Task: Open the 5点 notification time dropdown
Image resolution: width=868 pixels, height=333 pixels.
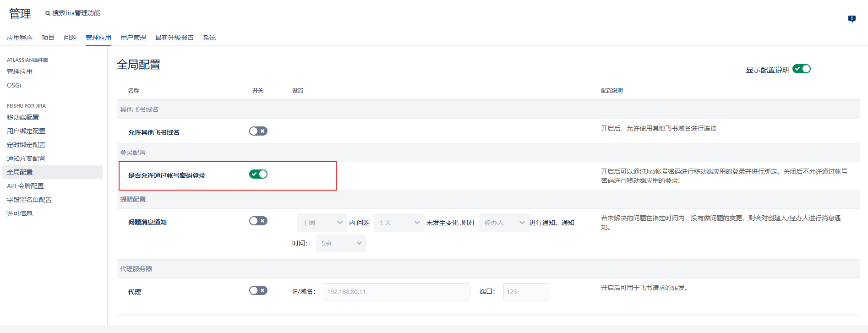Action: [x=341, y=243]
